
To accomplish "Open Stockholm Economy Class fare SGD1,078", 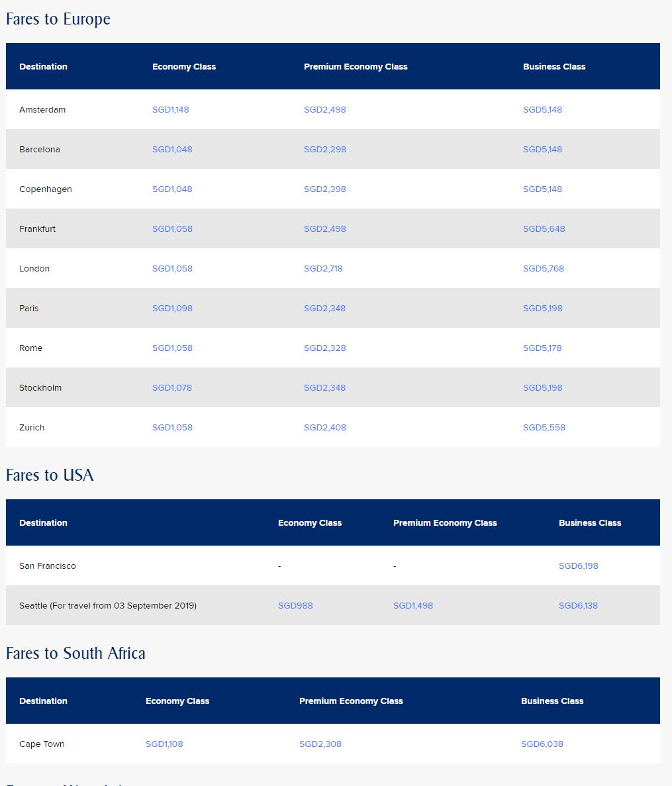I will tap(172, 388).
